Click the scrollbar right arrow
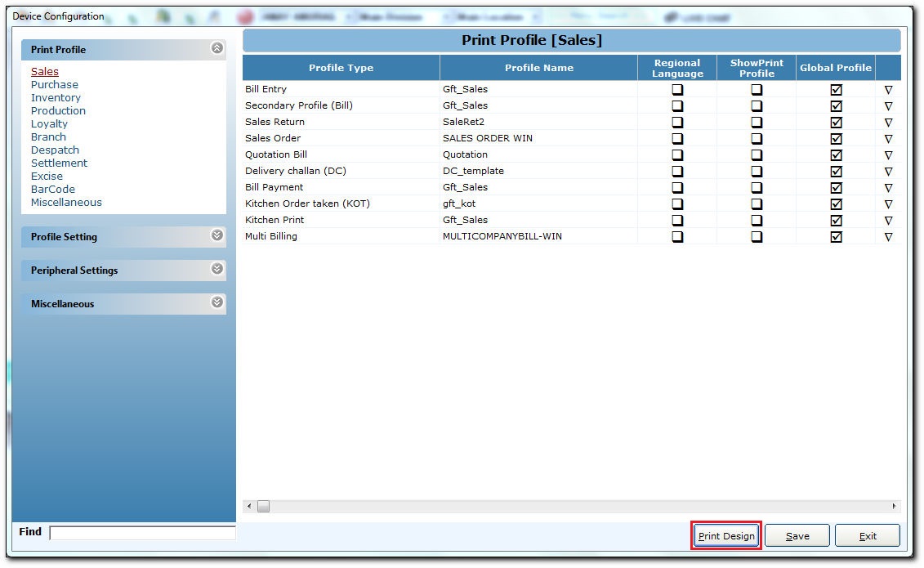Viewport: 924px width, 568px height. coord(894,507)
